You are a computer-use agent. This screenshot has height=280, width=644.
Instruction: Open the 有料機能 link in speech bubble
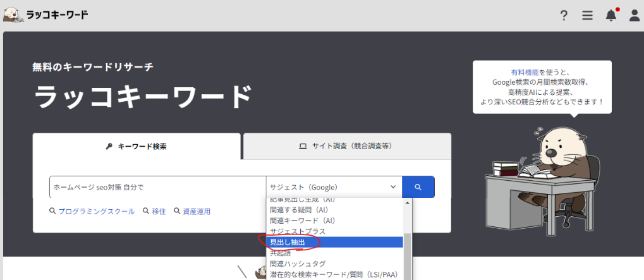[525, 72]
